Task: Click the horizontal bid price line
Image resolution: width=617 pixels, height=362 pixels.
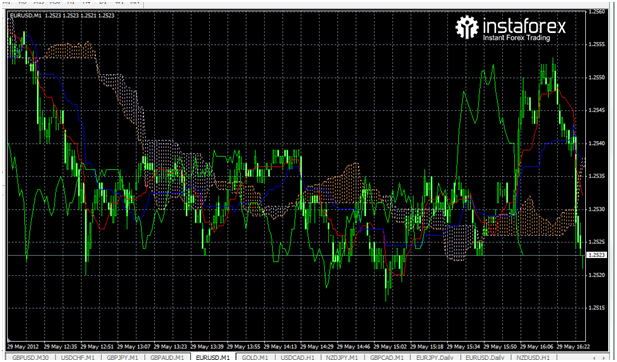Action: pos(296,255)
